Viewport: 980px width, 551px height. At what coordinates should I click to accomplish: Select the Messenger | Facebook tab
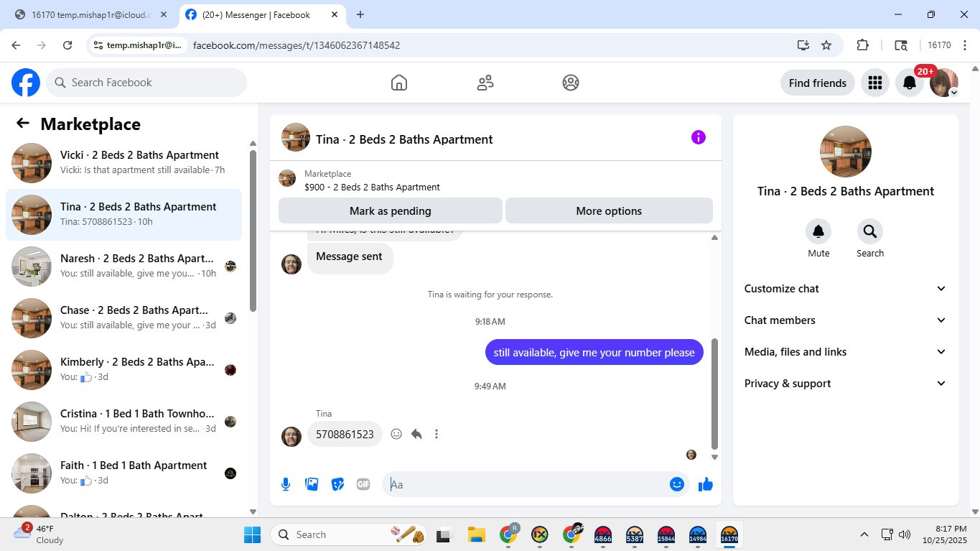[x=261, y=14]
